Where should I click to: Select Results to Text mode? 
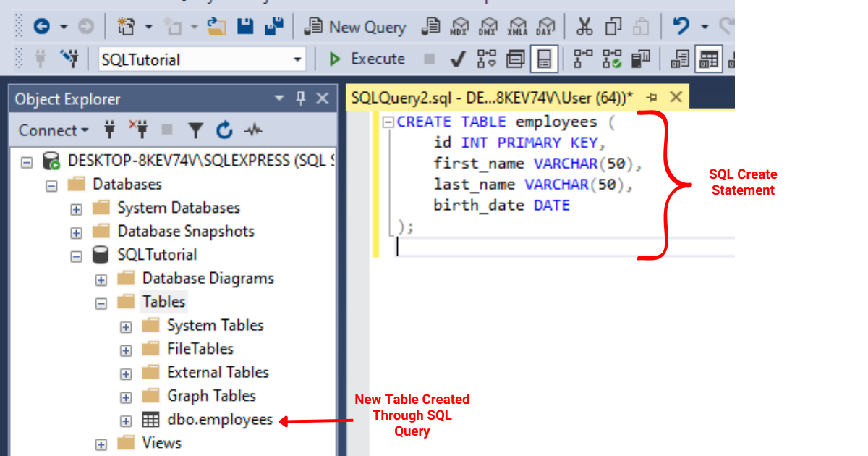point(680,59)
